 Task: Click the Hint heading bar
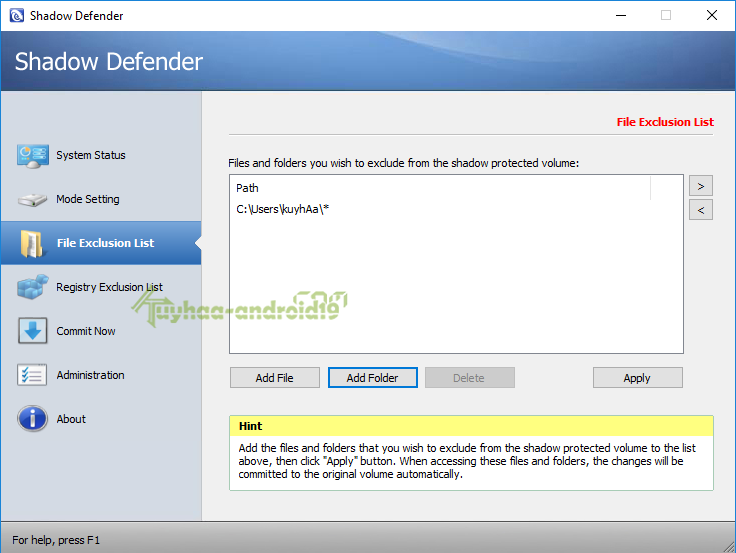[x=471, y=426]
